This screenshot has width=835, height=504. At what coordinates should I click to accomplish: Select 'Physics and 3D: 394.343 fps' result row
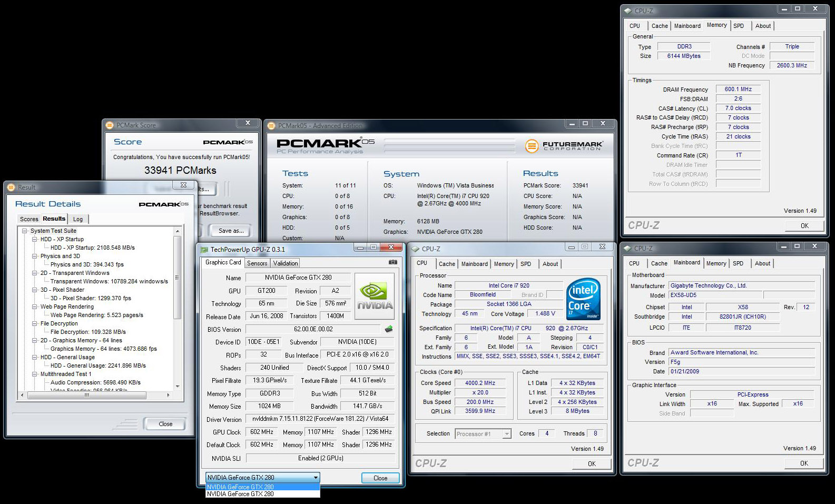pos(87,264)
